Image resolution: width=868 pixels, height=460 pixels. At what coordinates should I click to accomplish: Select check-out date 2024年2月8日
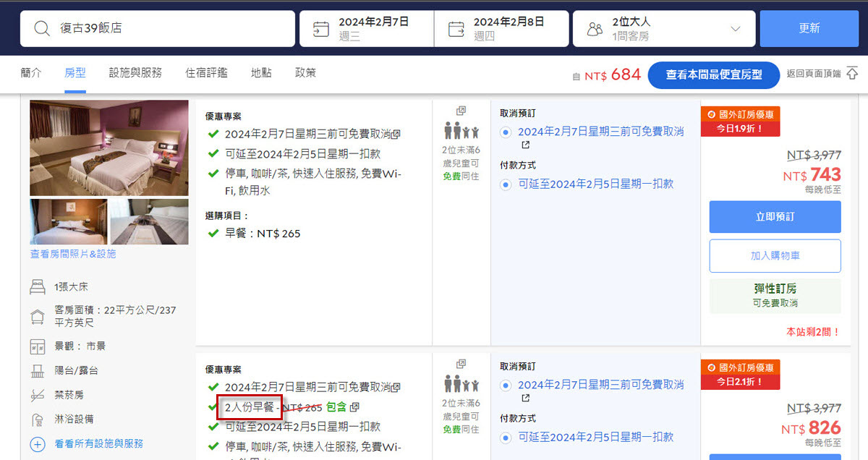point(501,28)
